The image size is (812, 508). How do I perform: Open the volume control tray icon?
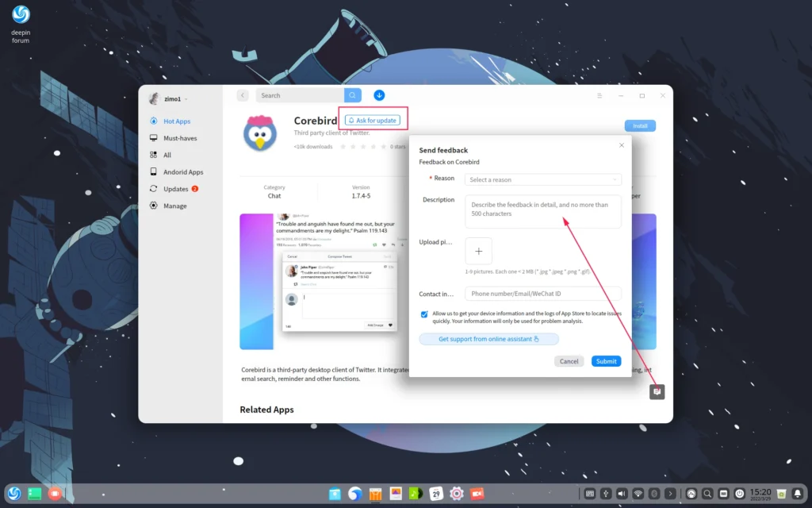pos(622,494)
